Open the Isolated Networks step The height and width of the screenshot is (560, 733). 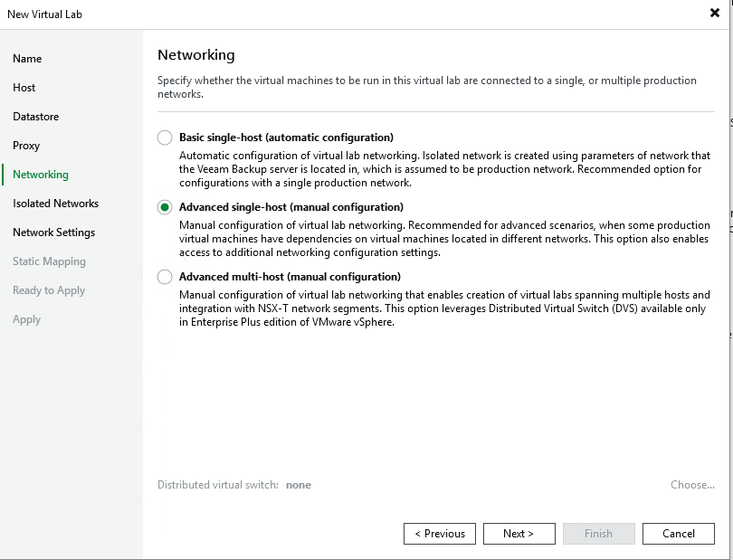[55, 204]
